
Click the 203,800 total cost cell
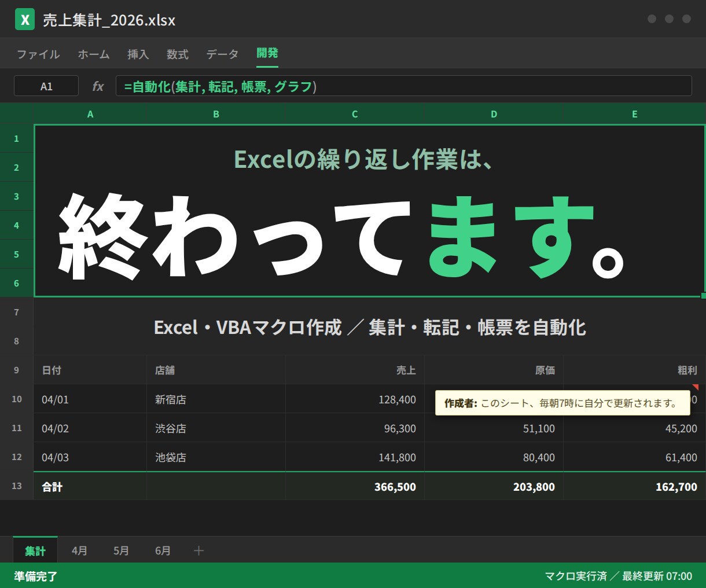(x=494, y=486)
